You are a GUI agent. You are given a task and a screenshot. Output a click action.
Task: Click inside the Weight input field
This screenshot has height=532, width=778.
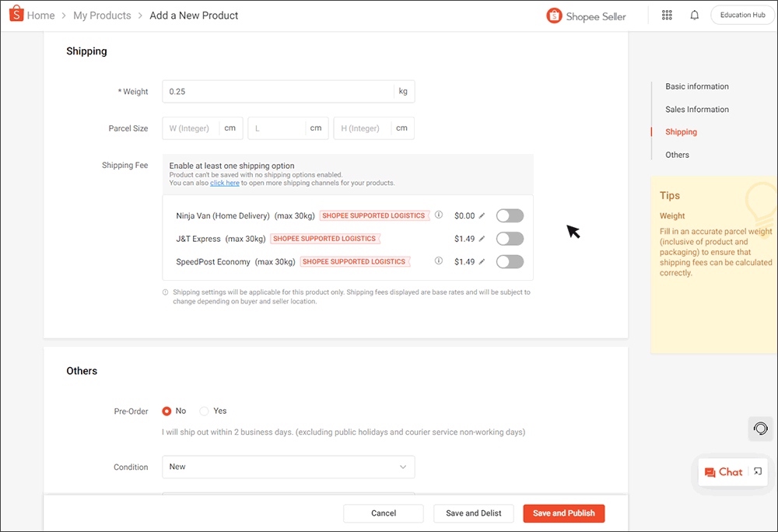(272, 91)
